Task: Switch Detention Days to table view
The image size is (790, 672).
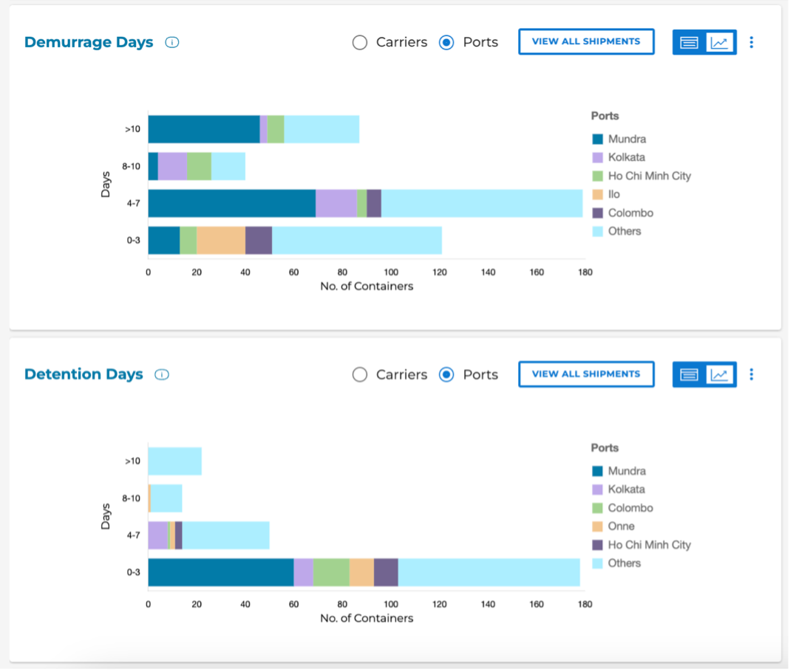Action: [x=689, y=374]
